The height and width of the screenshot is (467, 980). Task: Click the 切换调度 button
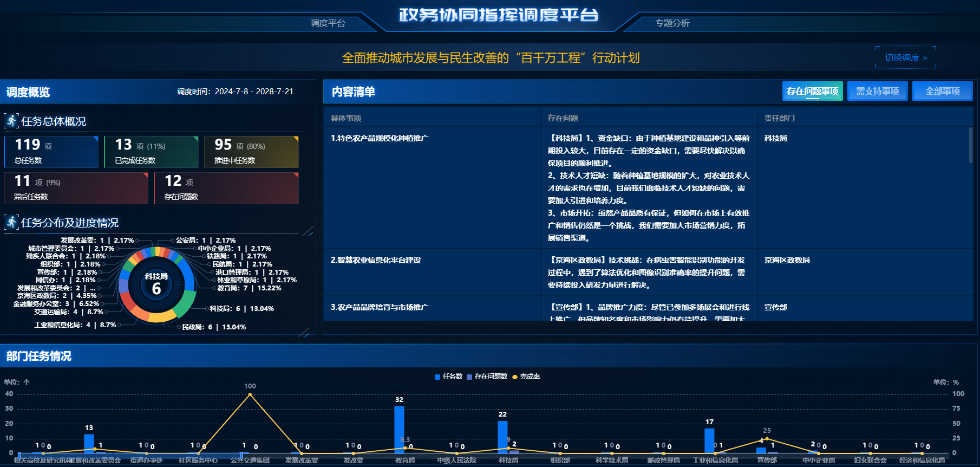coord(905,57)
